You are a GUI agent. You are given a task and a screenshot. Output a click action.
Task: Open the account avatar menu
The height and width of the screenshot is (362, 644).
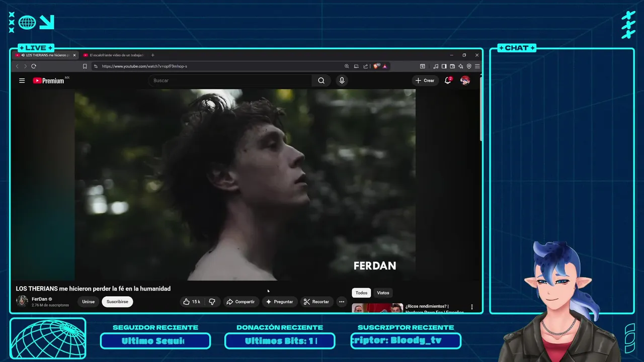tap(465, 80)
